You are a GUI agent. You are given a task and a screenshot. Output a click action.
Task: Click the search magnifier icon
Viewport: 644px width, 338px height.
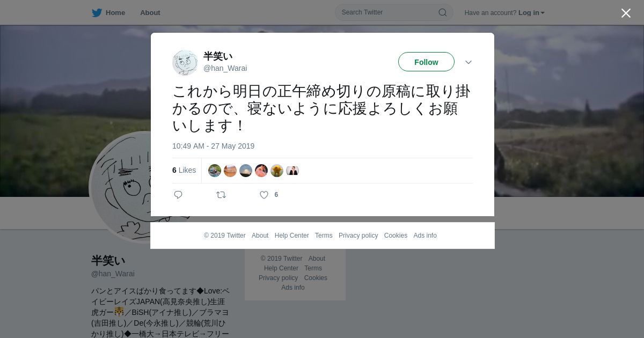[443, 12]
